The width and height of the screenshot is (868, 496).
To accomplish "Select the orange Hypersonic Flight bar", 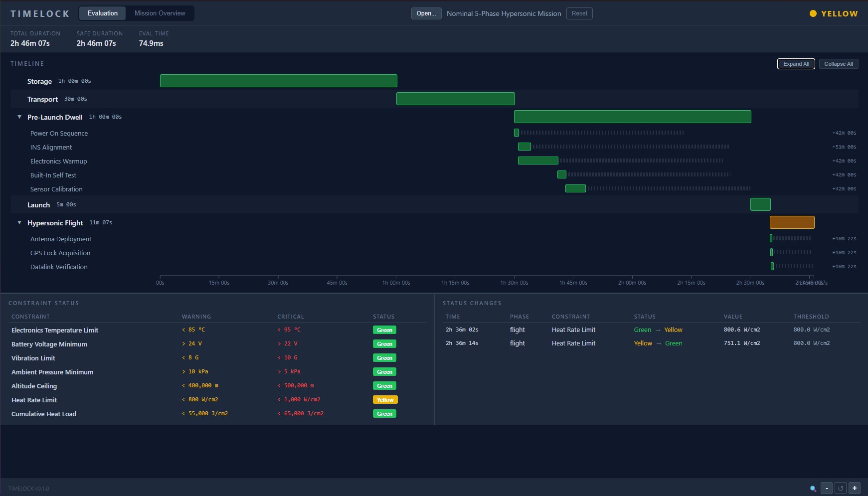I will pyautogui.click(x=792, y=222).
